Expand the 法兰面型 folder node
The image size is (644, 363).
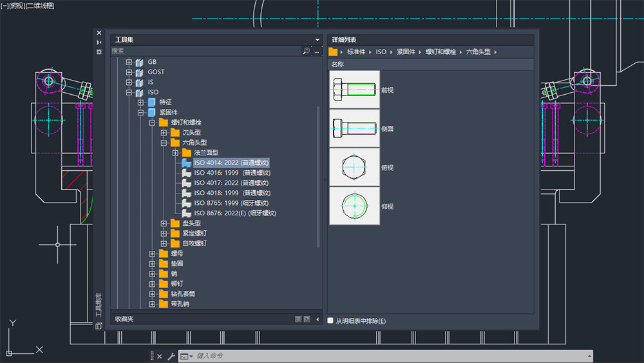(175, 153)
